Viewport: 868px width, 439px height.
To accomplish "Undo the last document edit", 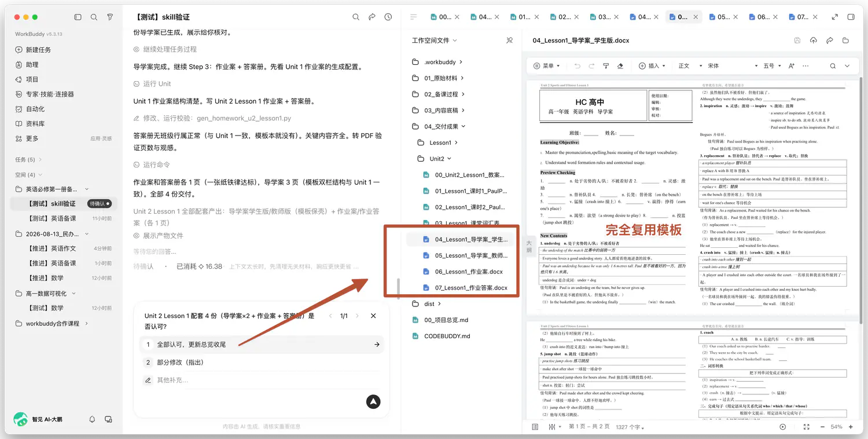I will point(577,66).
